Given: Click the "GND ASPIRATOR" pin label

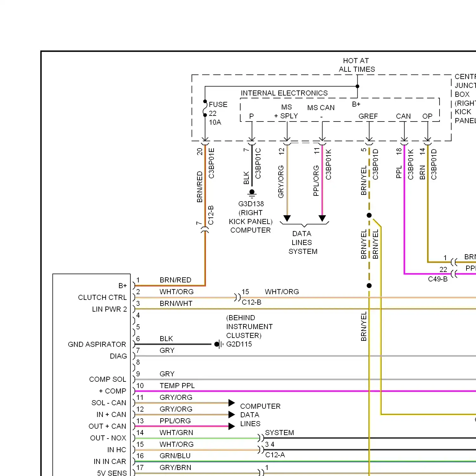Looking at the screenshot, I should click(x=97, y=344).
